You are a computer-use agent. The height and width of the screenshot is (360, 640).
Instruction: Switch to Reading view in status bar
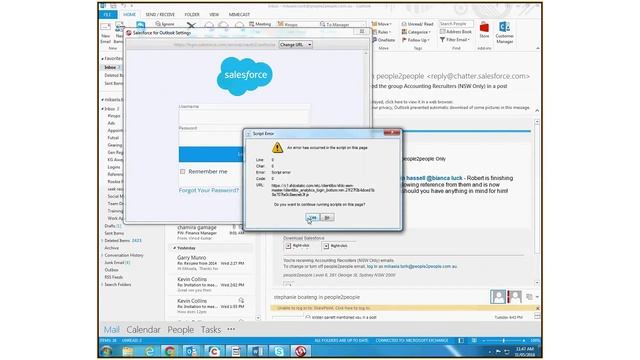coord(474,340)
